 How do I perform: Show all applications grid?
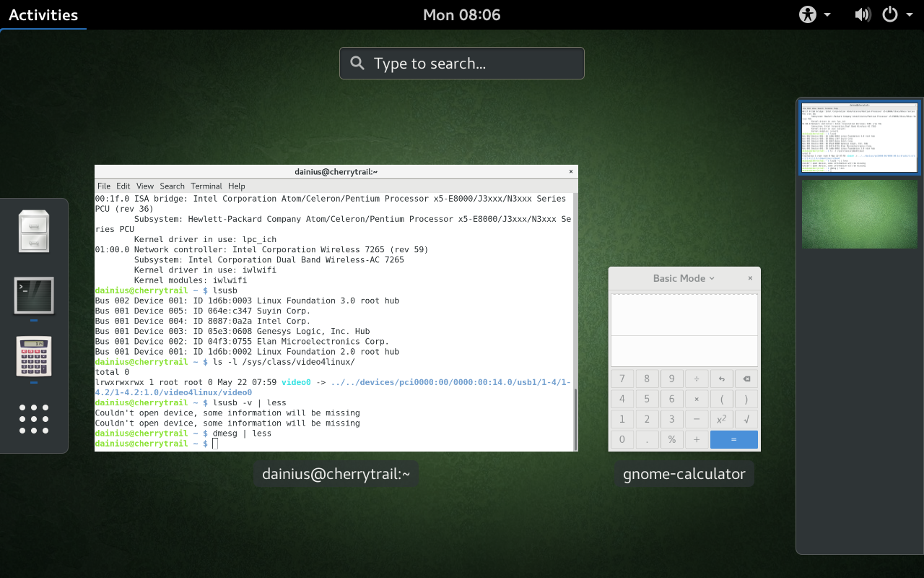[34, 419]
